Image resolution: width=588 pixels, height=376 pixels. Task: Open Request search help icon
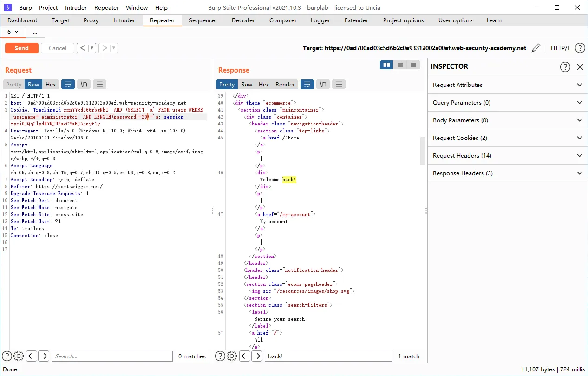coord(7,356)
